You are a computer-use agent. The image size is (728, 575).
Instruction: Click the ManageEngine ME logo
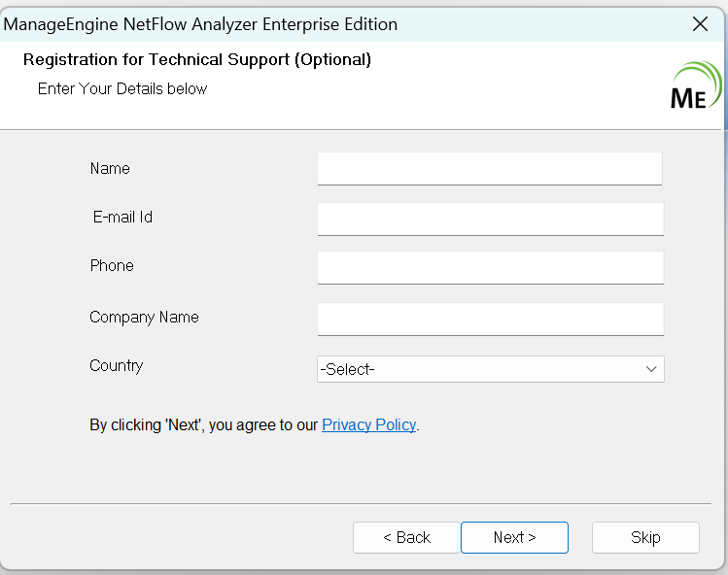point(696,85)
